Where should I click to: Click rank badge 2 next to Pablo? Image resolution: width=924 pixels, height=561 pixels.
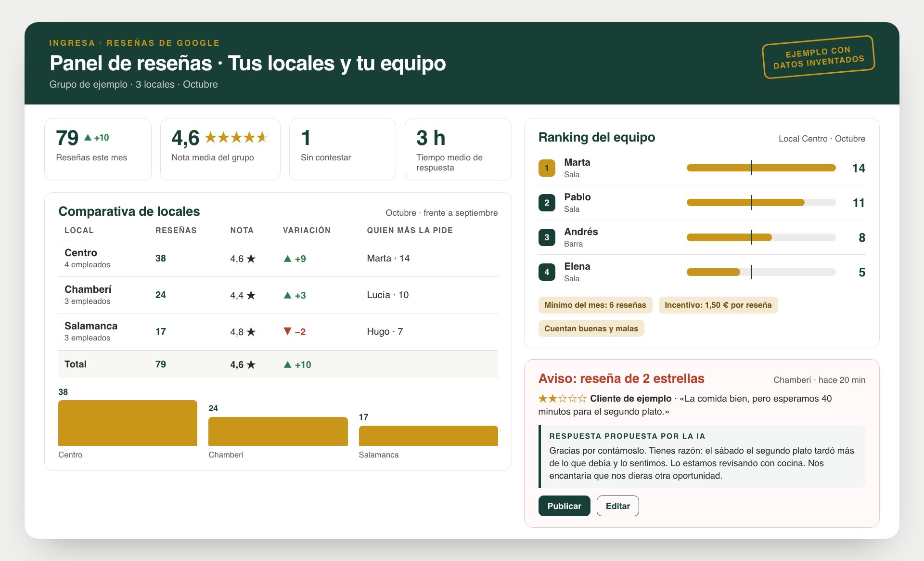547,203
